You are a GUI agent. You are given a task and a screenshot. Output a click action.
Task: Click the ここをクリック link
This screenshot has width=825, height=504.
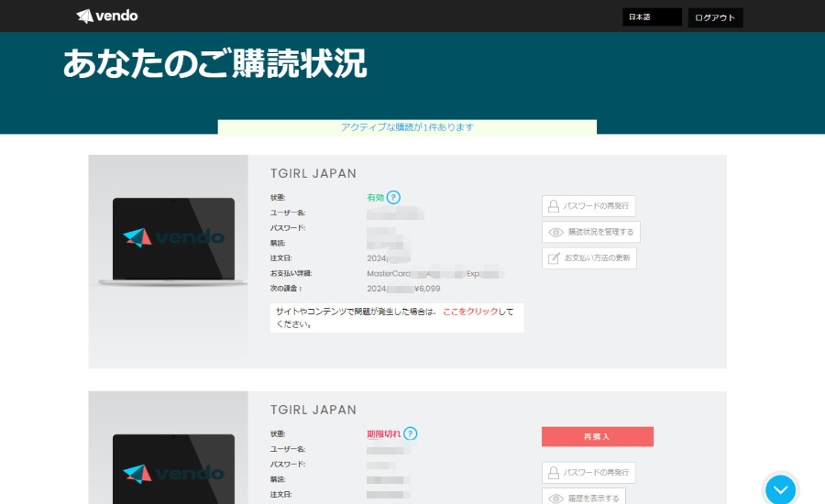(470, 312)
